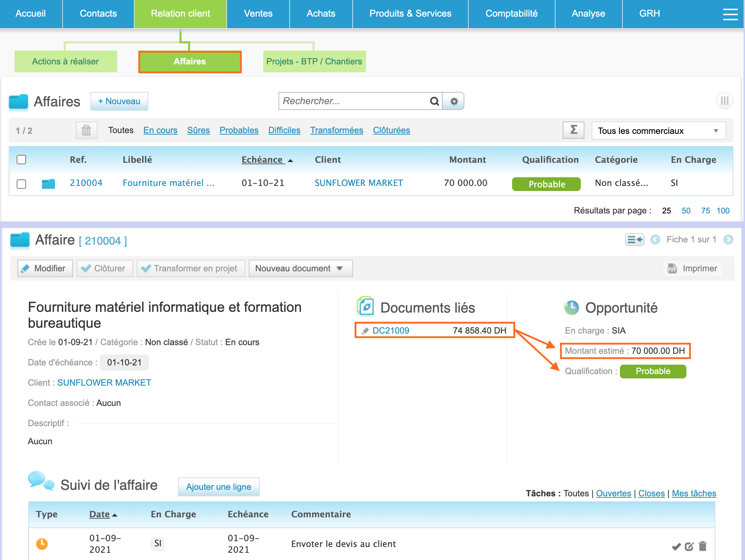Open the Ventes menu tab

click(x=258, y=14)
